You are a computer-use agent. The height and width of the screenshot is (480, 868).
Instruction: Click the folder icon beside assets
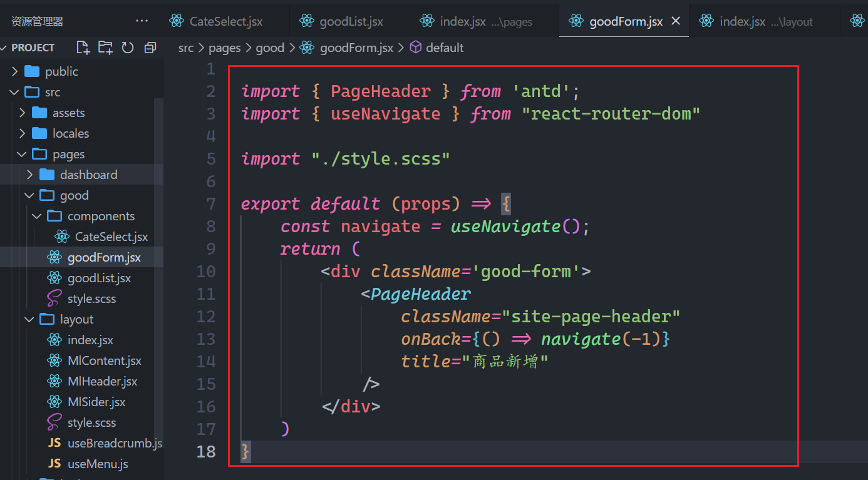coord(39,113)
